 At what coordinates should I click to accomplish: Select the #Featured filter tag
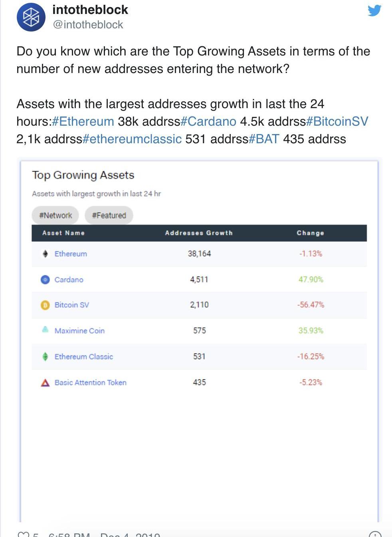point(109,215)
